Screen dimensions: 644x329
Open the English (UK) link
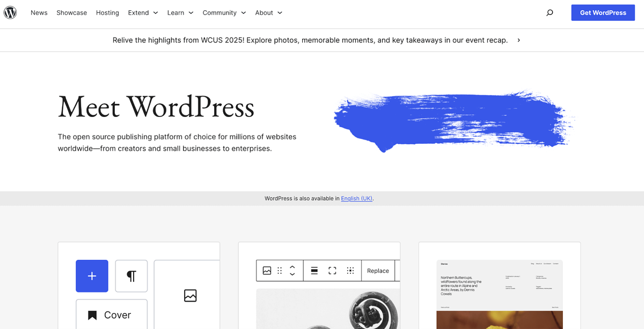pyautogui.click(x=356, y=198)
